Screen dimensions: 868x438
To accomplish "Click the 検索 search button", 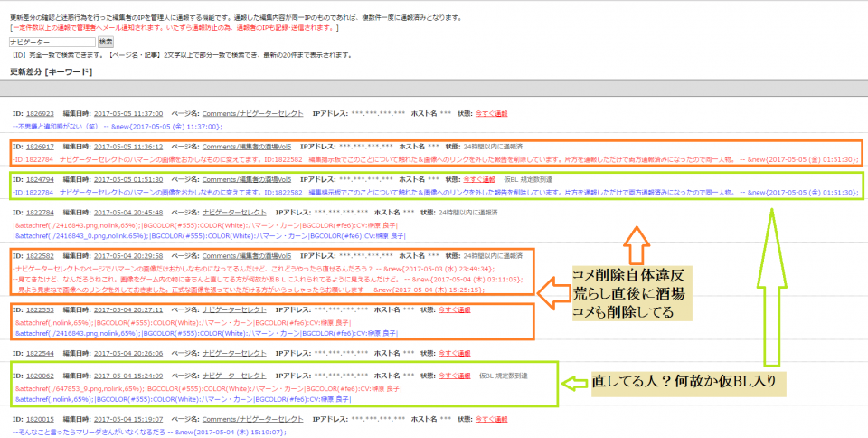I will tap(106, 42).
